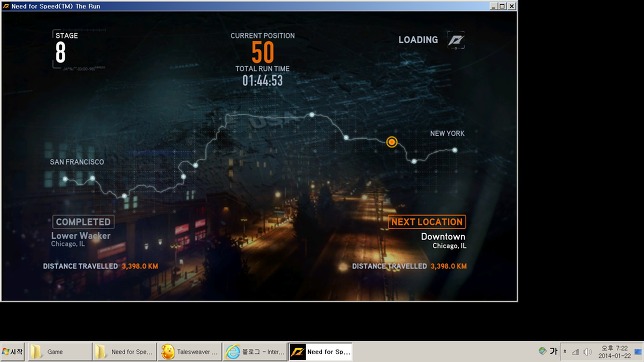644x362 pixels.
Task: Switch to 'Need for Spe...' folder taskbar button
Action: [124, 352]
